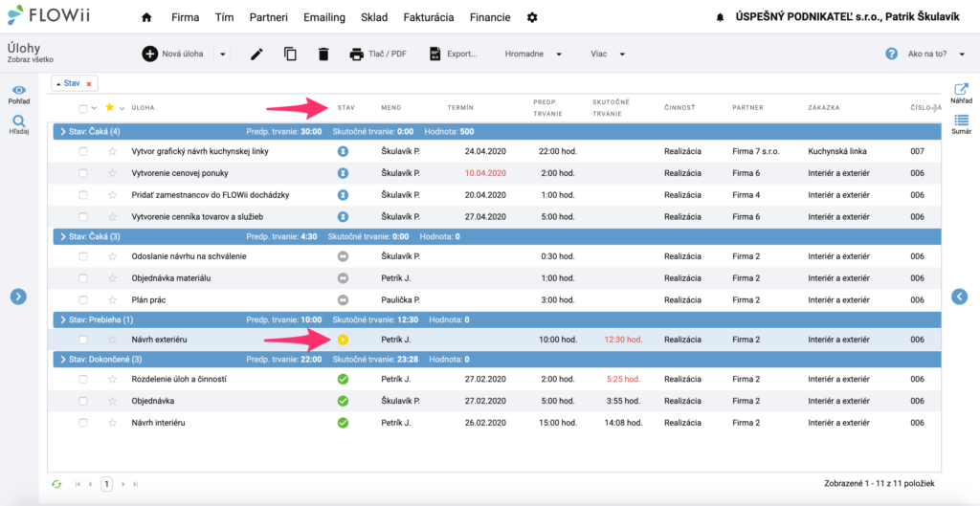Click status icon for Návrh exteriéru
Viewport: 980px width, 506px height.
(x=343, y=340)
